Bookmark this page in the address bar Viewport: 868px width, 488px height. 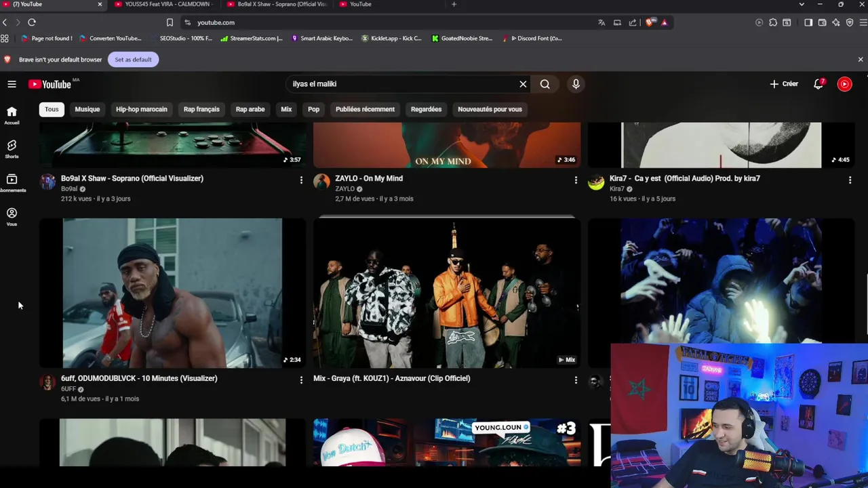coord(170,22)
